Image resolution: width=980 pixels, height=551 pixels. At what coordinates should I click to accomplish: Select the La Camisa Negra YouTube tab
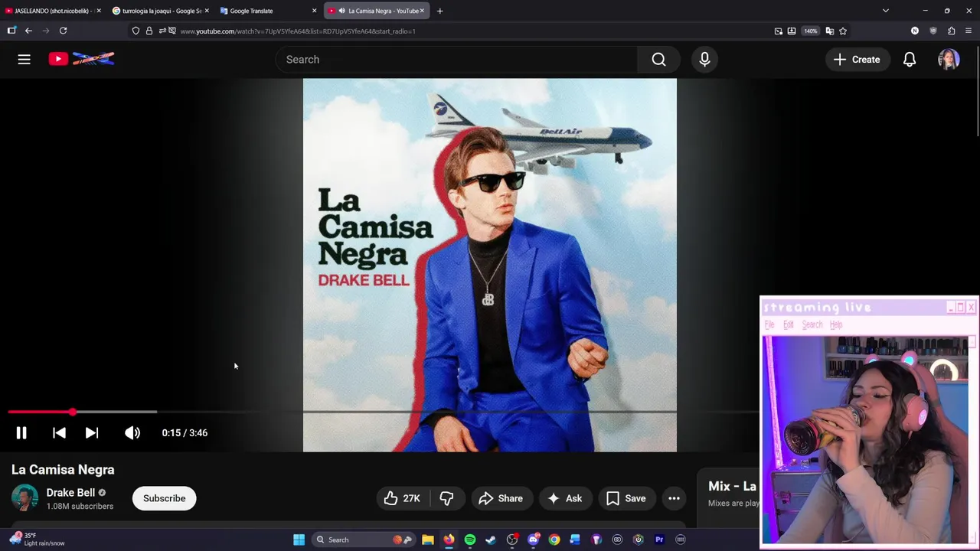tap(375, 11)
